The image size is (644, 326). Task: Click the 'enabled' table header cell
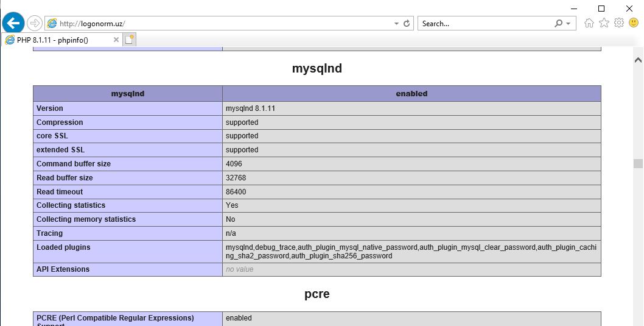point(412,94)
